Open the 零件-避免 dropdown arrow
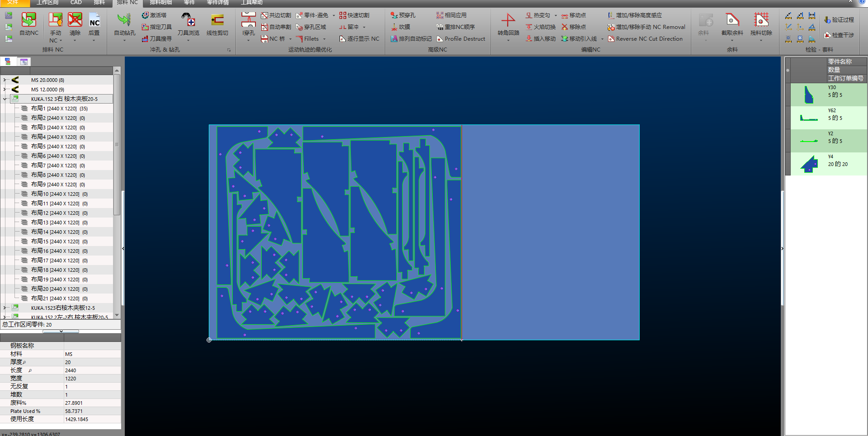 pos(334,15)
